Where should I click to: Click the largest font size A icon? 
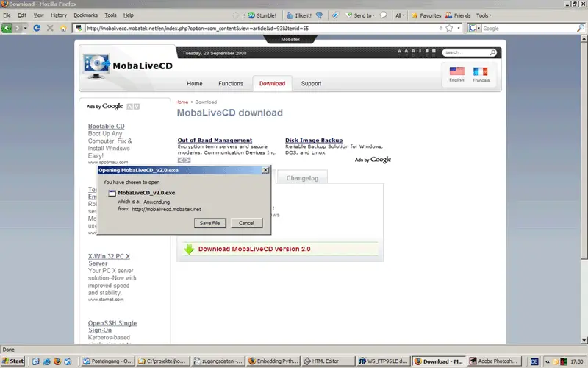pyautogui.click(x=413, y=51)
